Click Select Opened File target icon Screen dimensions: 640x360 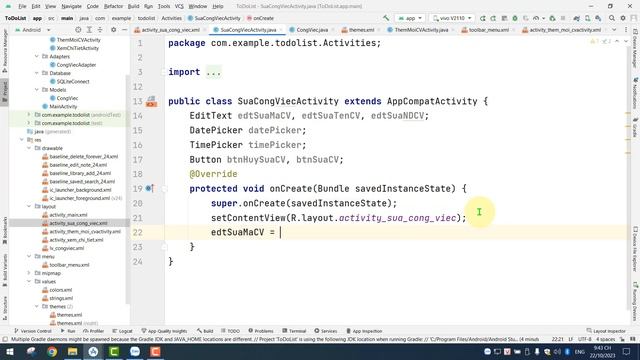coord(78,30)
